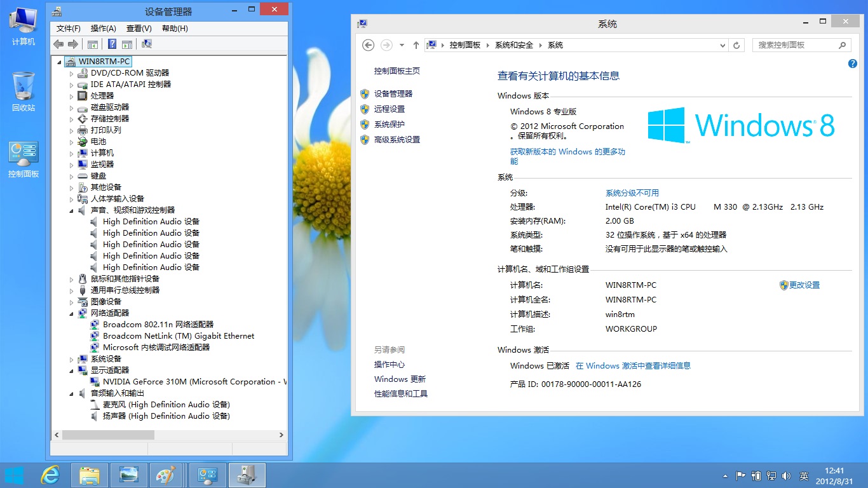Expand 处理器 node in device tree
This screenshot has width=868, height=488.
click(x=72, y=96)
